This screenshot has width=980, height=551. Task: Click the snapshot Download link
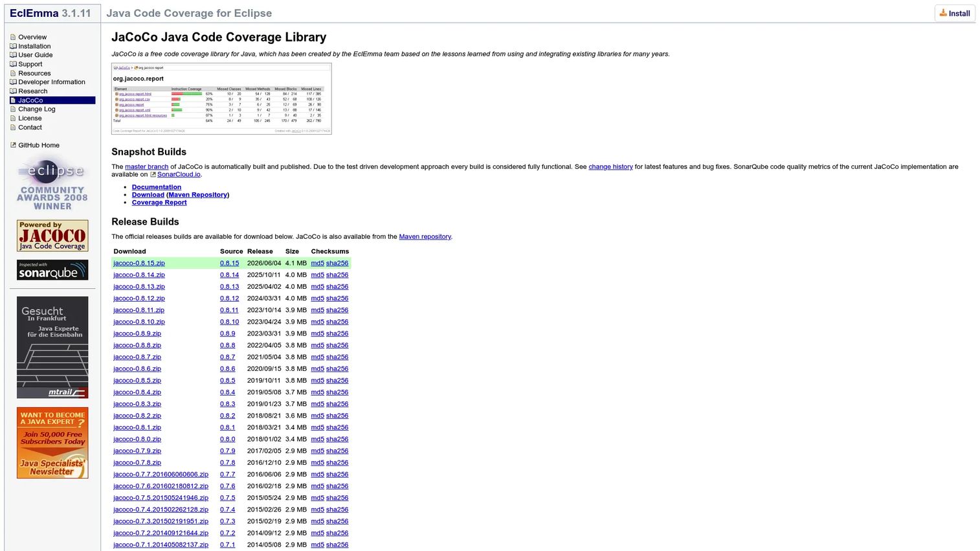click(148, 195)
